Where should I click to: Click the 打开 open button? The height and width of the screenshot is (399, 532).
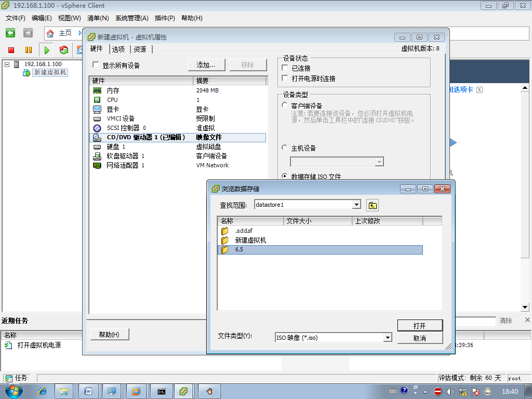[420, 326]
